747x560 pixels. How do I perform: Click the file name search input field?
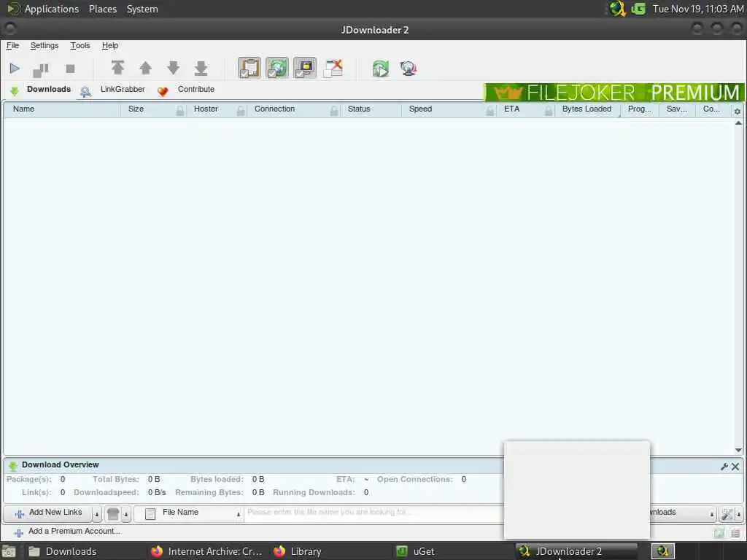(x=374, y=513)
